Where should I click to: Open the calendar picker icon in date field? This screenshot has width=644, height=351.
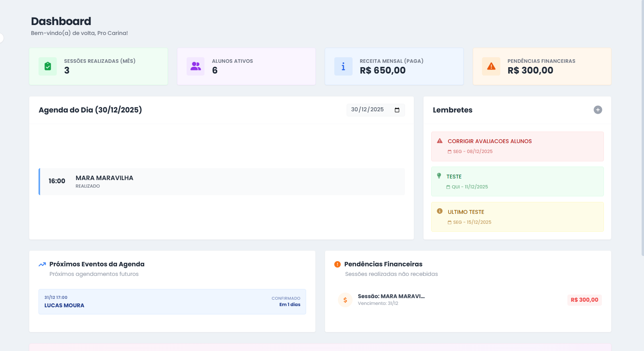click(x=397, y=110)
